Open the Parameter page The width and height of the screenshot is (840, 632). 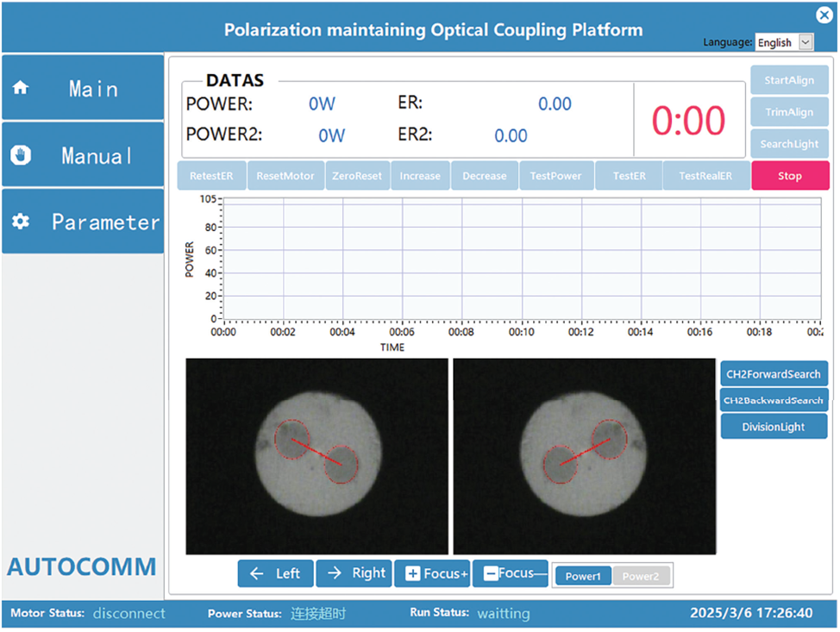[x=83, y=222]
